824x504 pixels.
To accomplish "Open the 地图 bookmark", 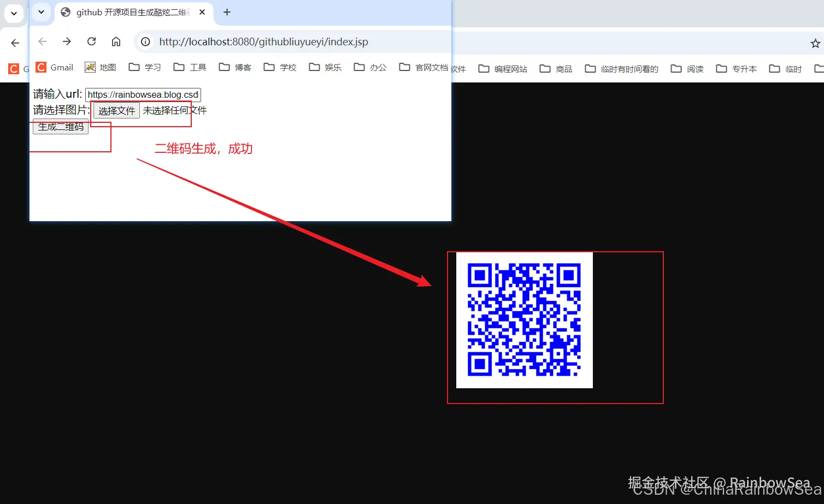I will coord(101,67).
